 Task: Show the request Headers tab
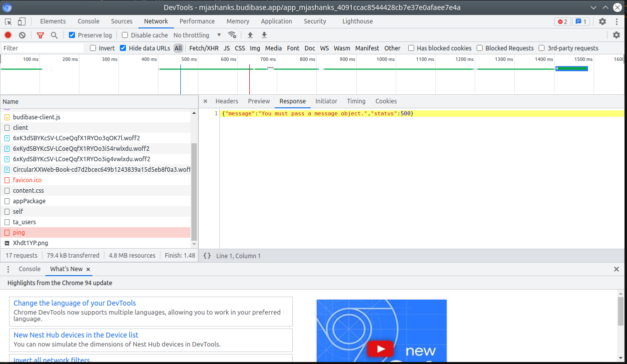click(227, 101)
